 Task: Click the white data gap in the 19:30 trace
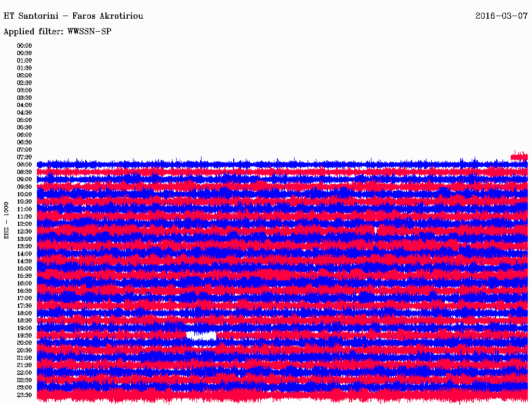point(201,336)
